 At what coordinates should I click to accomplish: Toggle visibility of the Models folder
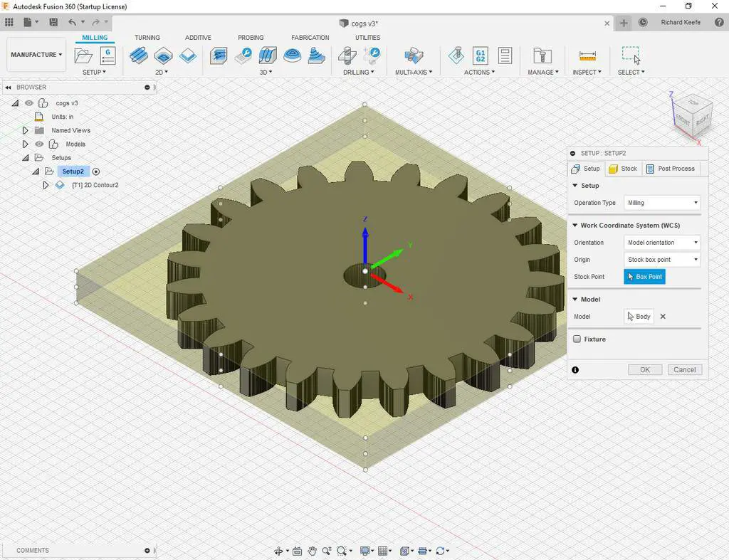tap(39, 144)
